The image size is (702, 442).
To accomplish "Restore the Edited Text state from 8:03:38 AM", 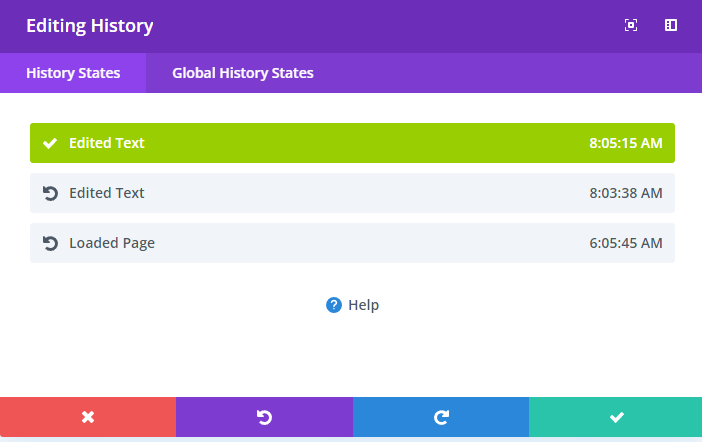I will [x=352, y=193].
